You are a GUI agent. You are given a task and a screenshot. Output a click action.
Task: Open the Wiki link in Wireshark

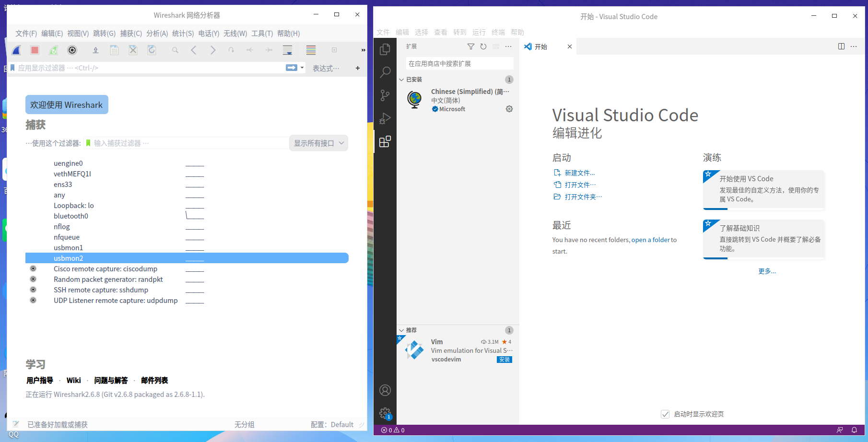[73, 380]
